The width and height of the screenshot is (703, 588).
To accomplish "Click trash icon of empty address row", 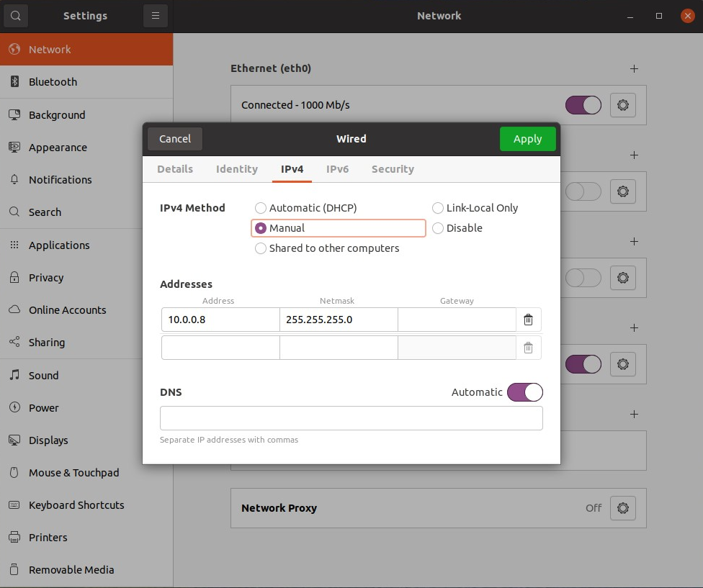I will [528, 348].
